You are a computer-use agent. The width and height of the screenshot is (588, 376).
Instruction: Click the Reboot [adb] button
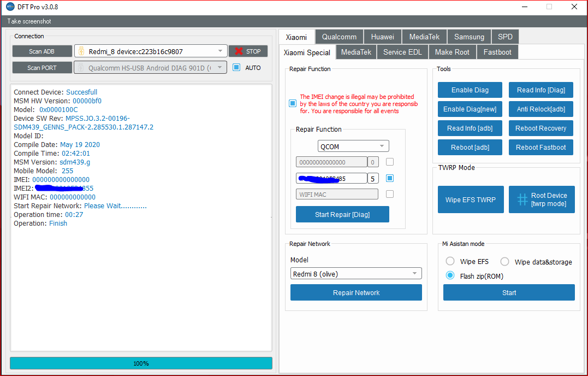pyautogui.click(x=470, y=148)
